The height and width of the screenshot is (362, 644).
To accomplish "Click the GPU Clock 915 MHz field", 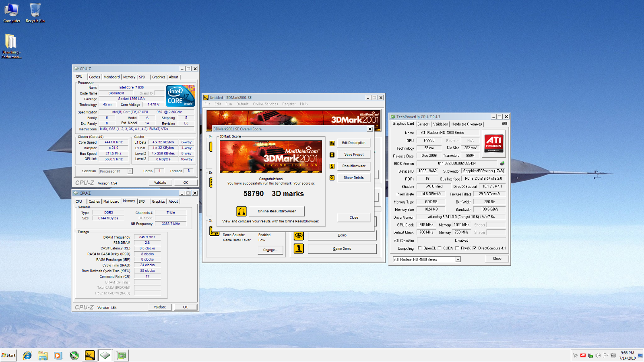I will tap(426, 225).
